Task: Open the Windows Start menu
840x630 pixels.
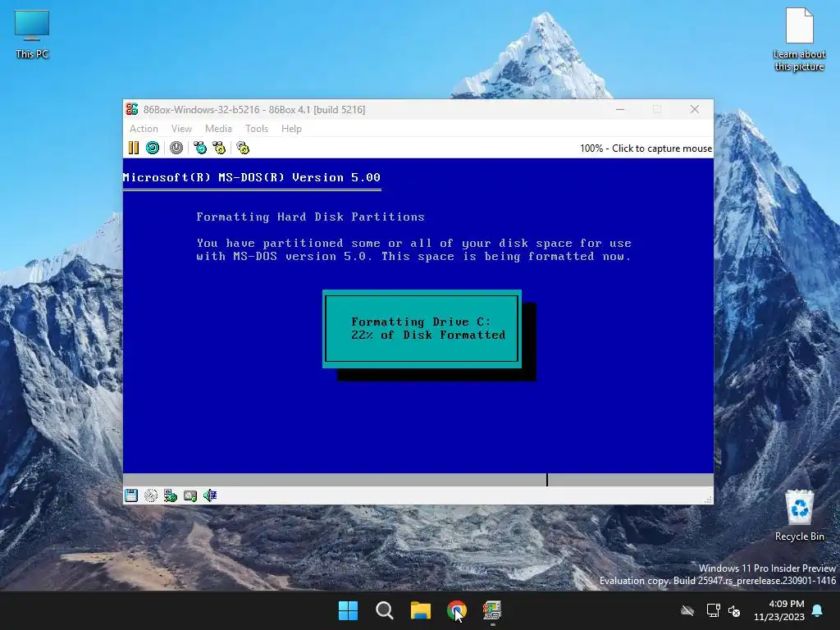Action: [x=348, y=610]
